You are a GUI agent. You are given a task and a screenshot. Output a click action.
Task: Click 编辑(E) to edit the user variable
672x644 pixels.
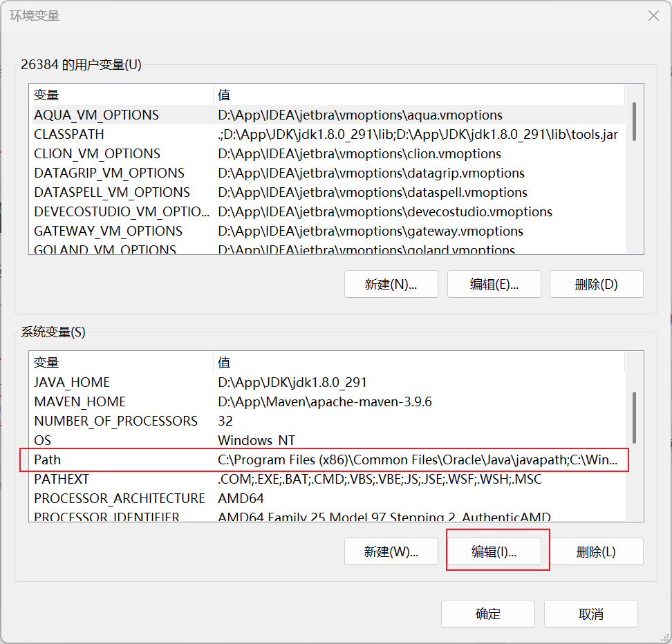(x=494, y=283)
